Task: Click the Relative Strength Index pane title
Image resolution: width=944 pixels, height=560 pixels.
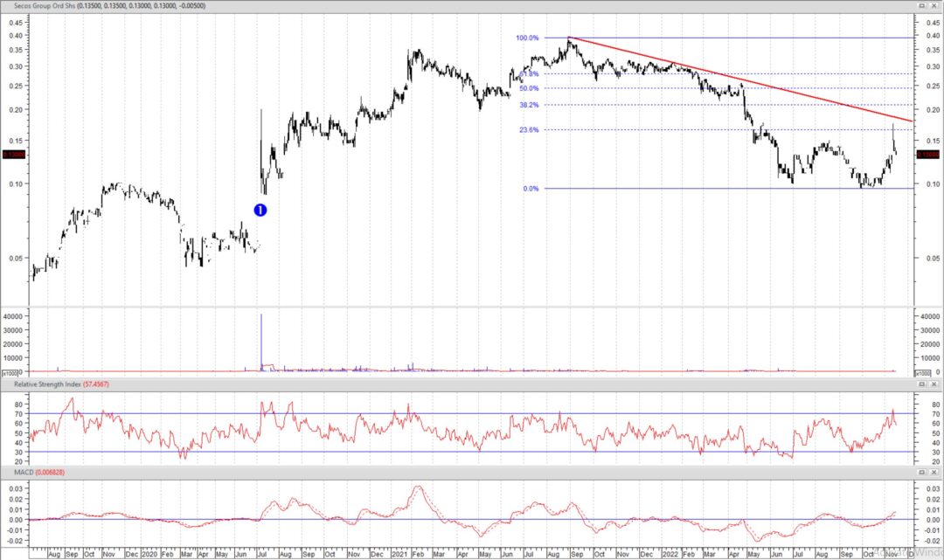Action: pyautogui.click(x=47, y=384)
